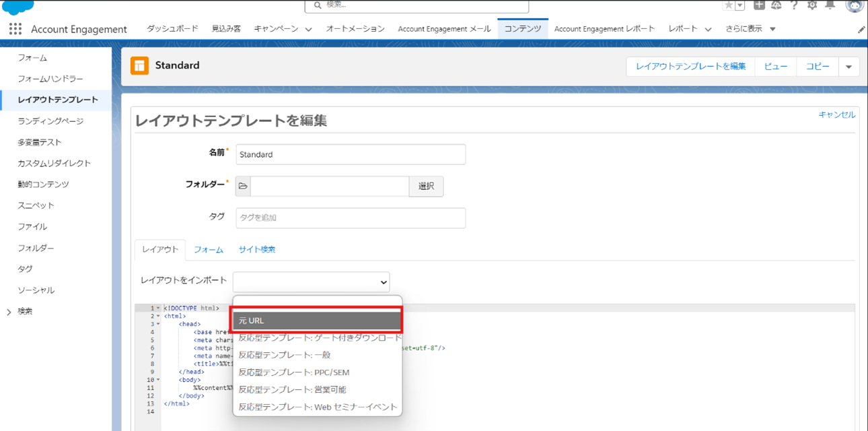Click the タグを追加 input field
The width and height of the screenshot is (868, 431).
351,218
